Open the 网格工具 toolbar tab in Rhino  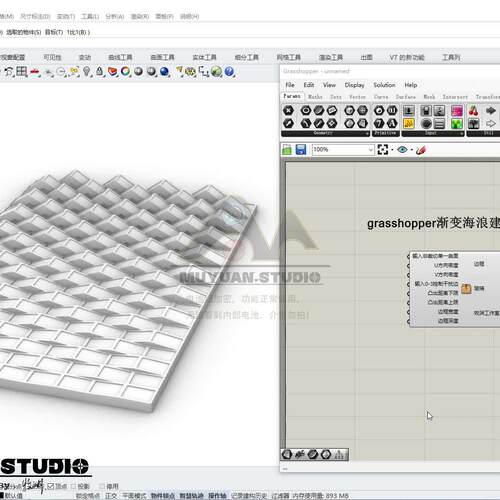(289, 57)
